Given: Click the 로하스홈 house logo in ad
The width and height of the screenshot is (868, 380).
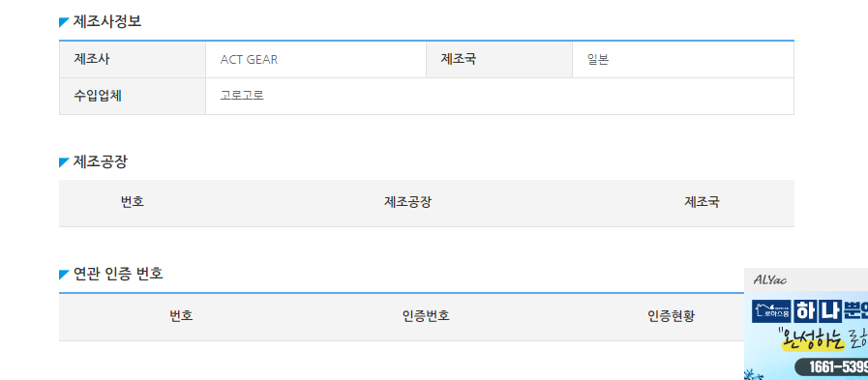Looking at the screenshot, I should coord(770,310).
